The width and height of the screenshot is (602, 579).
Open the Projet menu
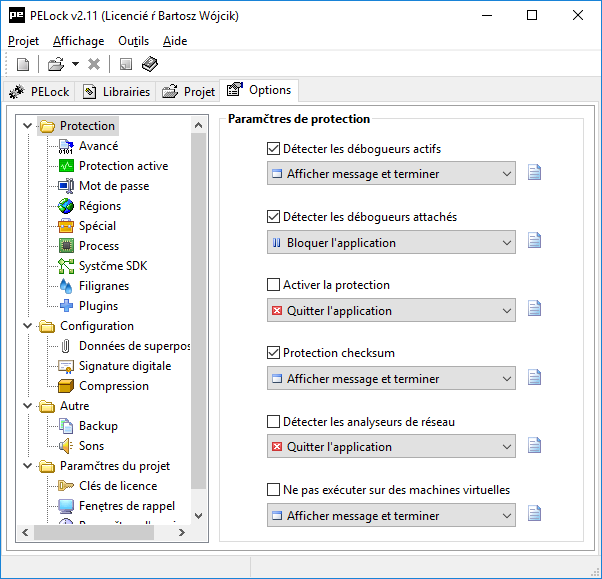click(23, 41)
